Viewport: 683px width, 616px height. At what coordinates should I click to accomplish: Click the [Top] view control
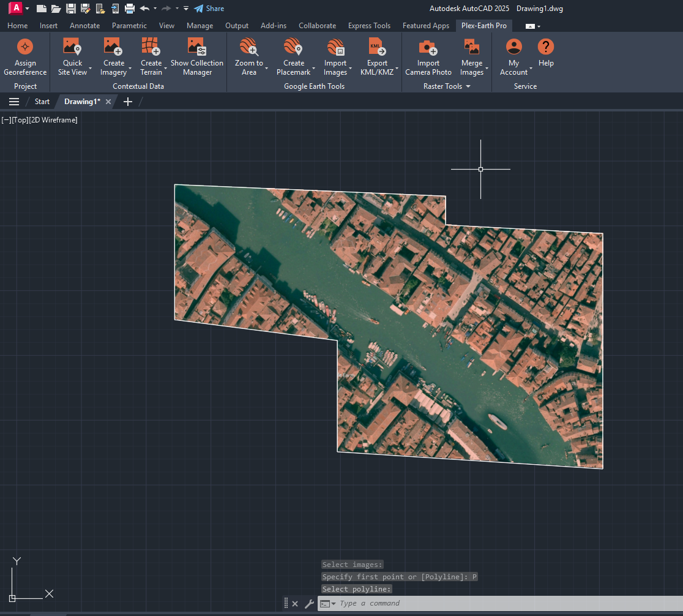pyautogui.click(x=20, y=120)
